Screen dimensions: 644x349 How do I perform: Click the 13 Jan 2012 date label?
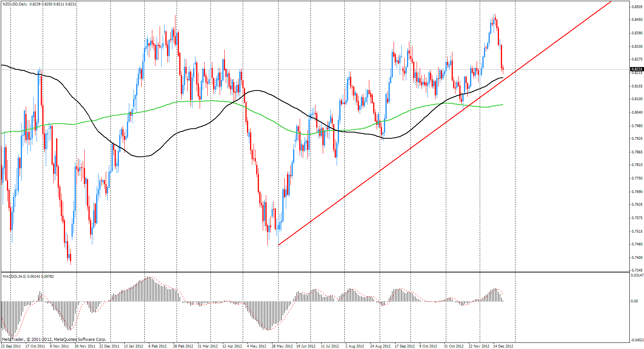point(133,346)
